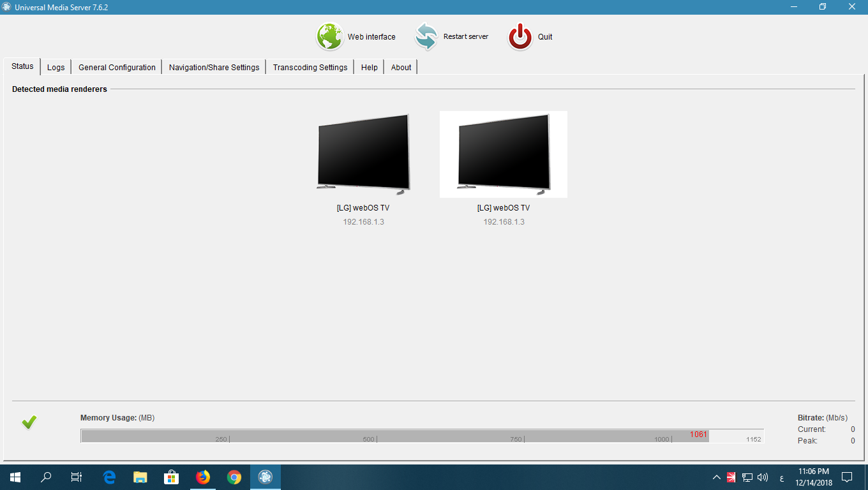Click the 'Quit' label

(545, 37)
